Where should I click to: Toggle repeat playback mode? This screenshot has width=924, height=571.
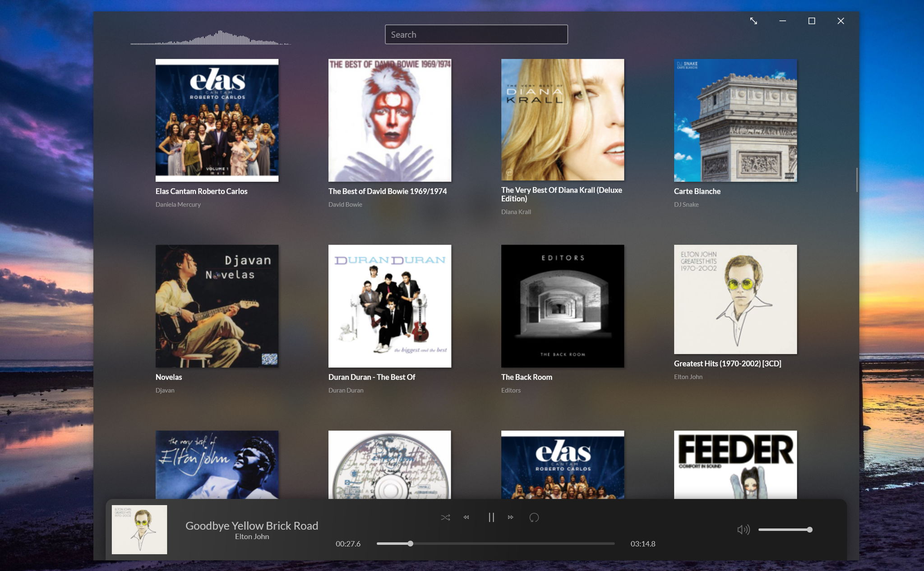point(534,517)
